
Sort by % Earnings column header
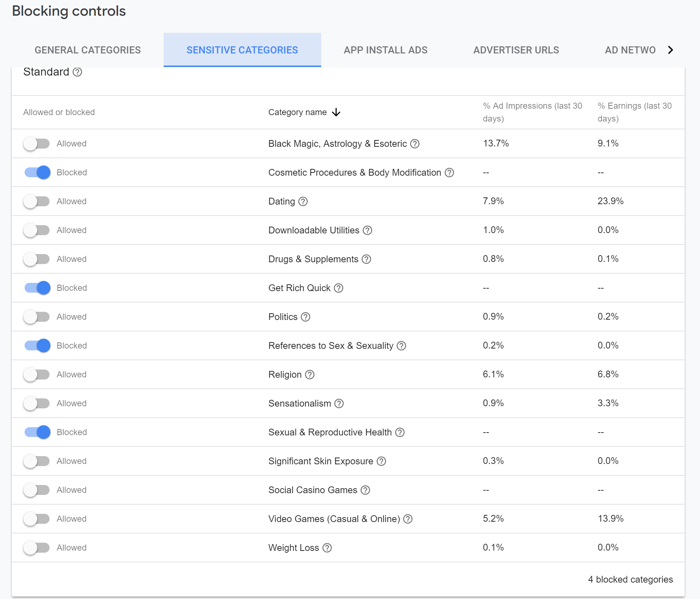[634, 112]
